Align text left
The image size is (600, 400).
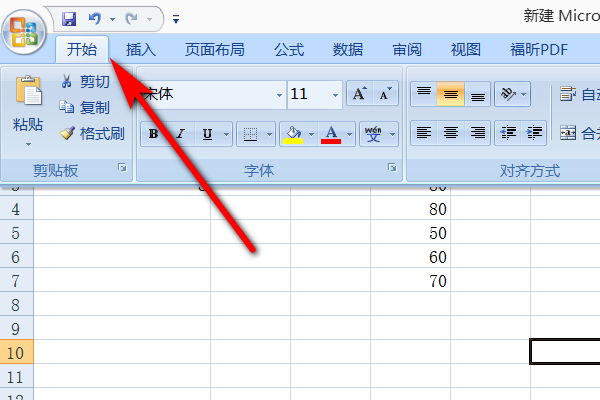tap(424, 133)
